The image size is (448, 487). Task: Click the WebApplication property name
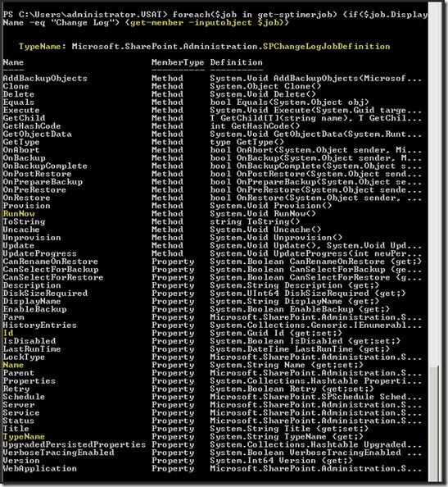39,468
